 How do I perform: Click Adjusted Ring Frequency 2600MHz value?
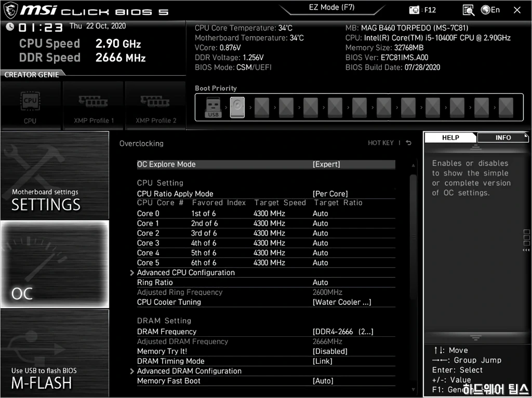point(327,292)
